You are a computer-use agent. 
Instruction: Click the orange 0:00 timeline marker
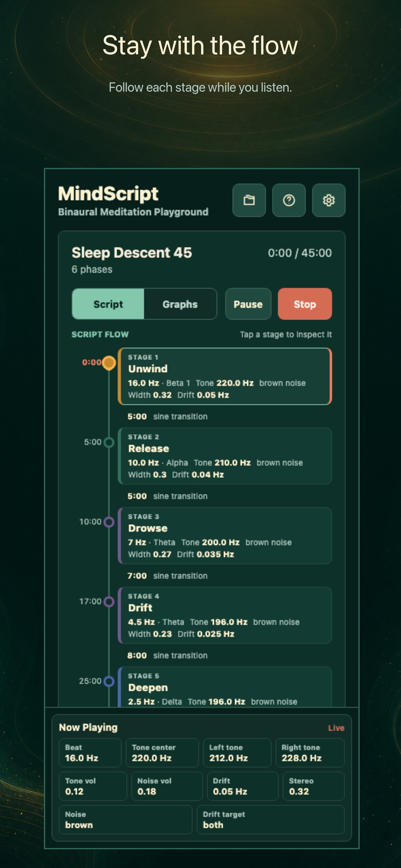pos(109,363)
